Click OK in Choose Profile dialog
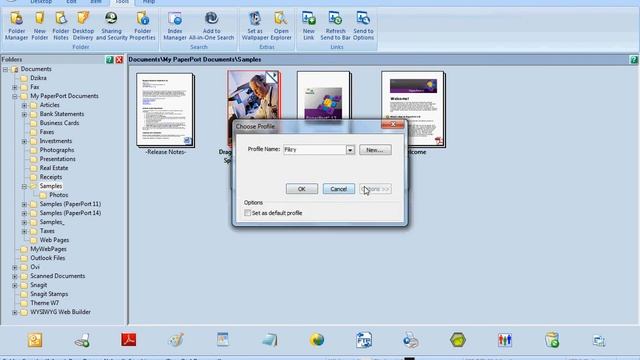Screen dimensions: 640x360 [302, 189]
